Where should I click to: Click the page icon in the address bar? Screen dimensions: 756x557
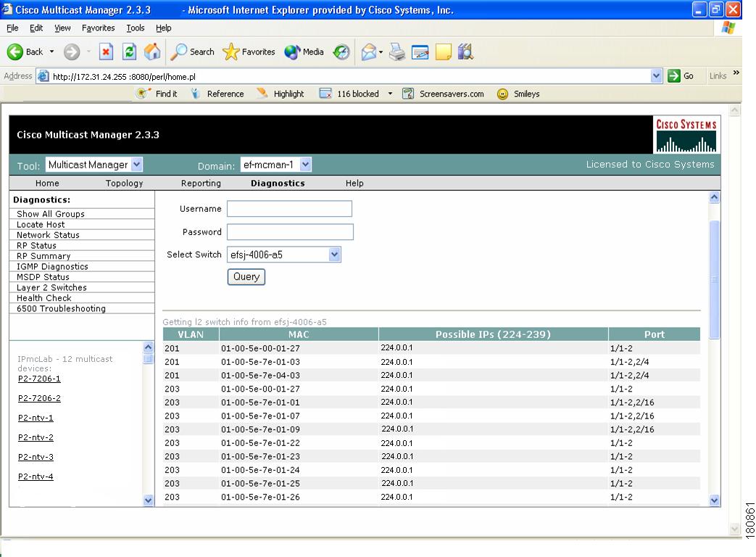pyautogui.click(x=43, y=76)
